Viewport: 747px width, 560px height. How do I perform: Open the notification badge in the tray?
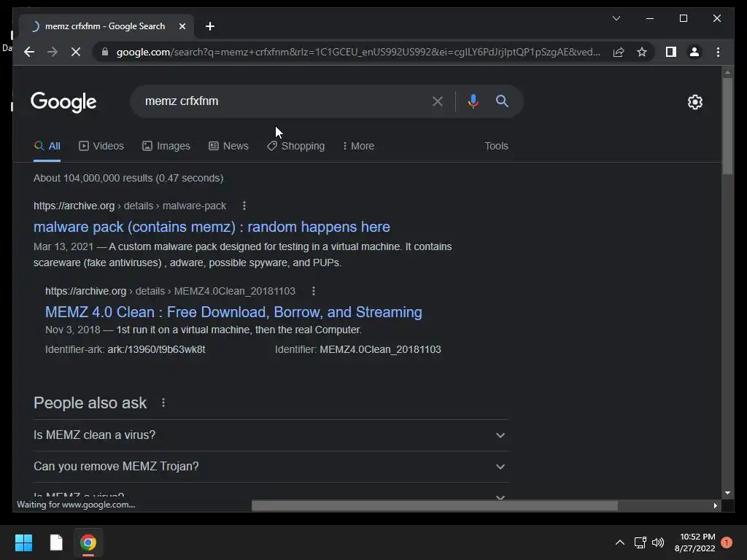click(726, 542)
